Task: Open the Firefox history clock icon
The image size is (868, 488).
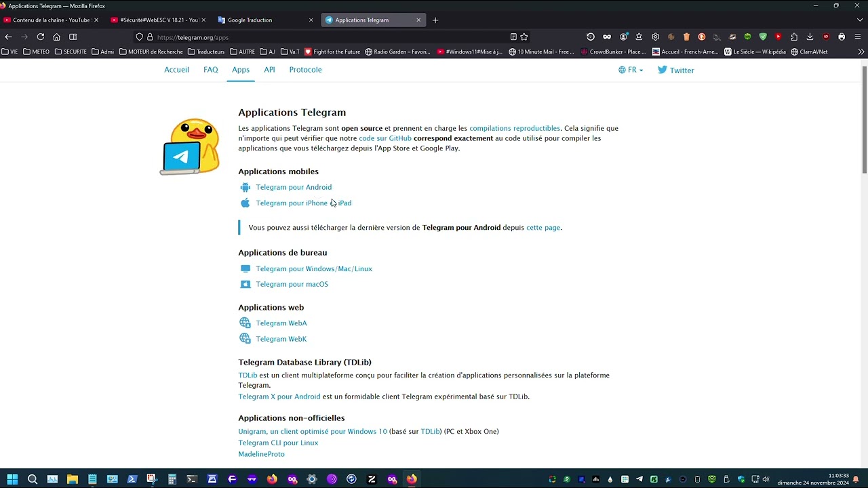Action: pyautogui.click(x=591, y=37)
